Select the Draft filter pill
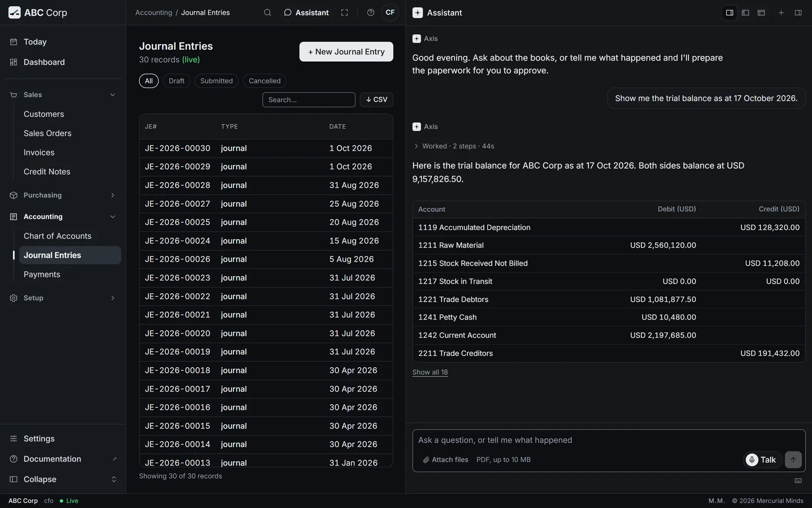 pyautogui.click(x=177, y=81)
